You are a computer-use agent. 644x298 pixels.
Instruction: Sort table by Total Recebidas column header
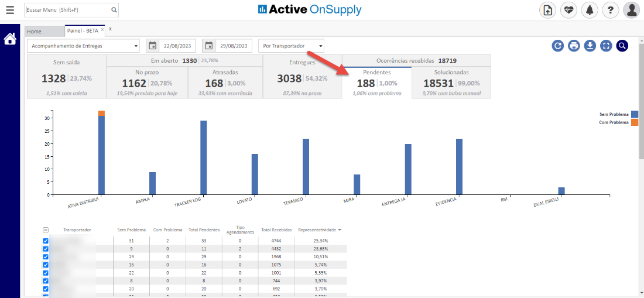(x=276, y=230)
